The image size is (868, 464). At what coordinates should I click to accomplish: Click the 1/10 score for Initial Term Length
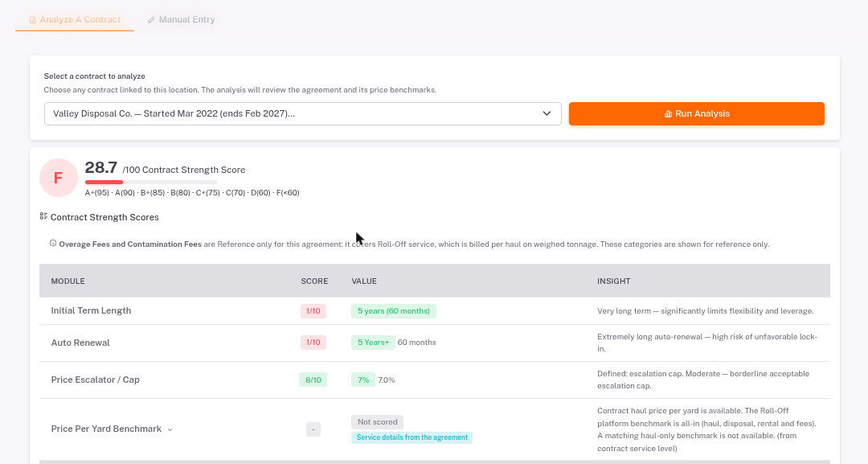tap(313, 311)
